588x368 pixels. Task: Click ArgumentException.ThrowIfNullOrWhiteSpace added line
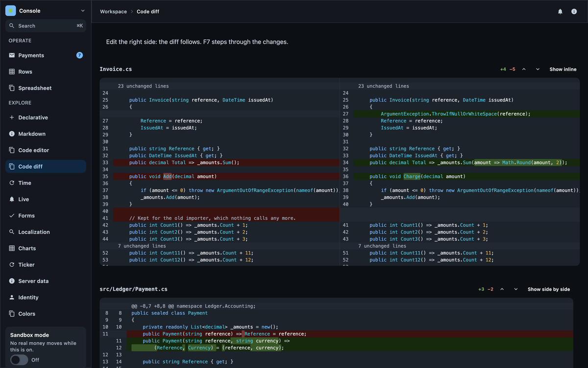[x=456, y=114]
